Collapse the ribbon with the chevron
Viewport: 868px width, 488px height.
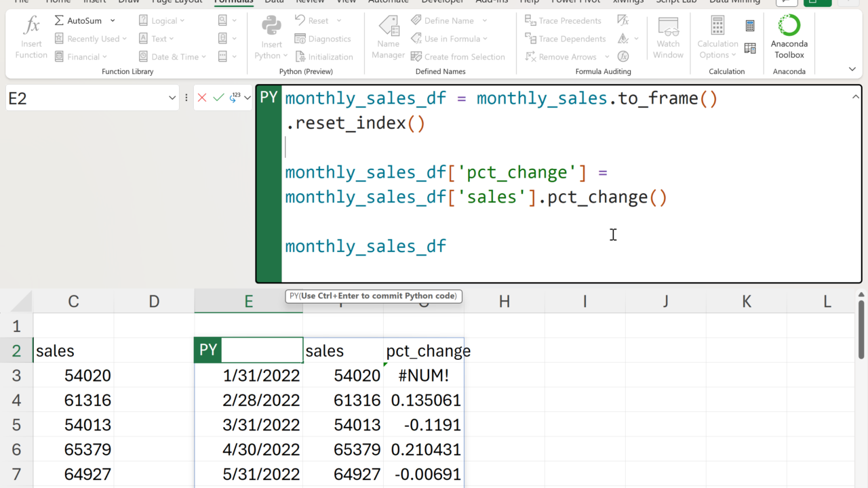(x=852, y=69)
